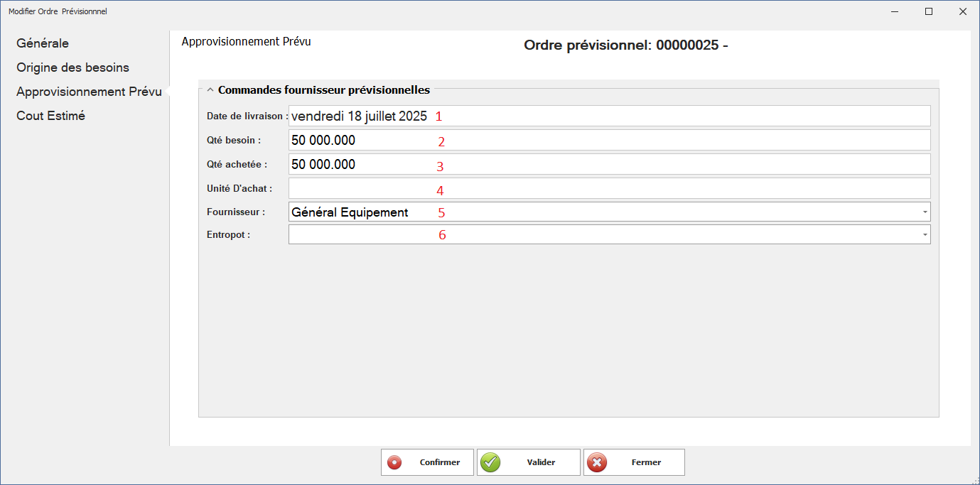The image size is (980, 485).
Task: Maximize the Modifier Ordre Prévisionnel window
Action: [x=928, y=11]
